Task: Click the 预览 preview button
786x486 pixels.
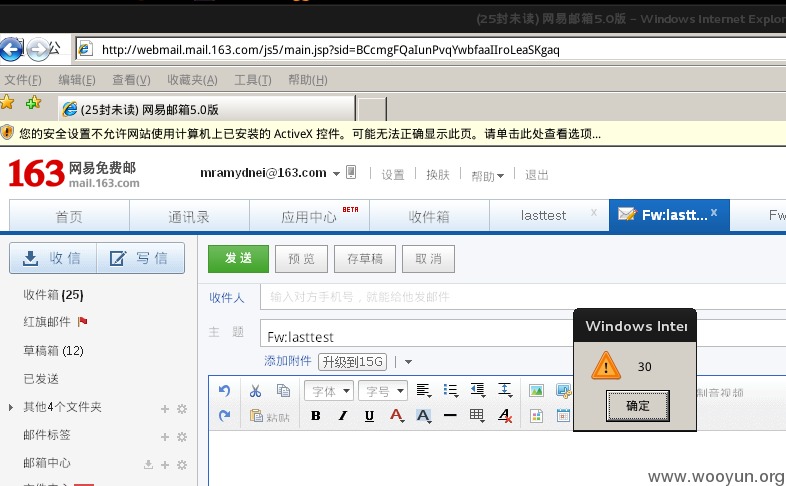Action: (301, 259)
